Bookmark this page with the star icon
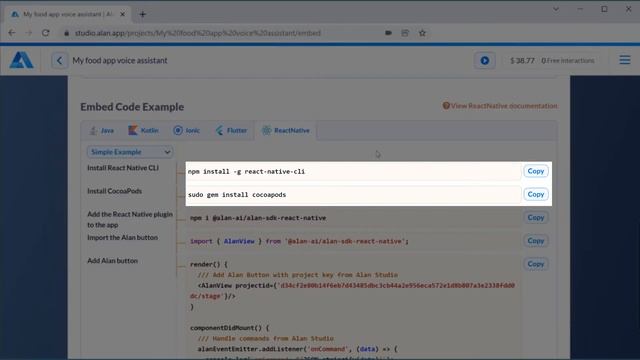Viewport: 640px width, 360px height. 422,33
